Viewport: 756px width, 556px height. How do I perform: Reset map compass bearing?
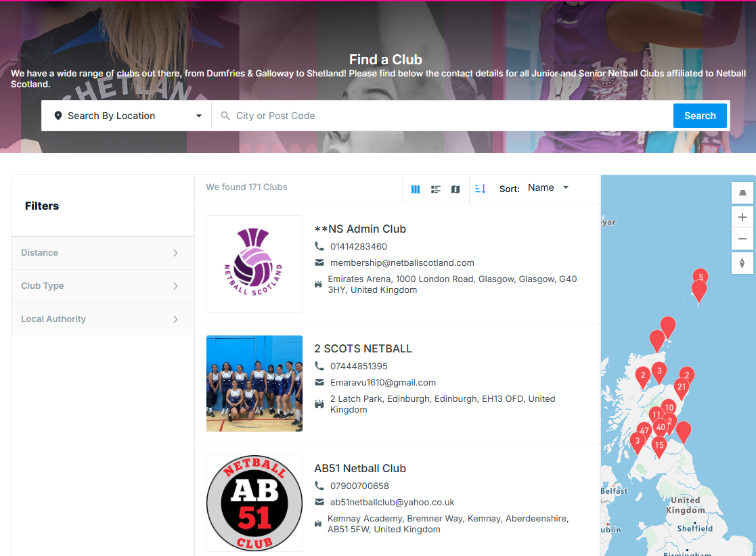(x=742, y=263)
